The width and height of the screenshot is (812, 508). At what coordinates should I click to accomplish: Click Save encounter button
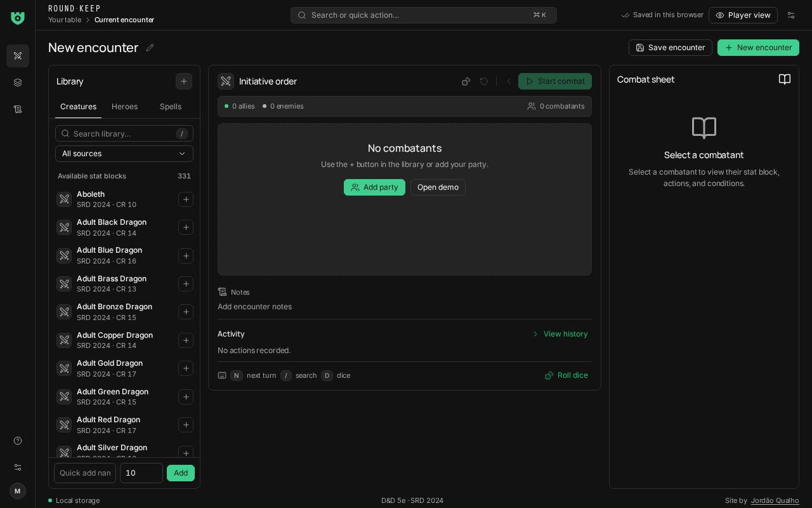pyautogui.click(x=671, y=48)
